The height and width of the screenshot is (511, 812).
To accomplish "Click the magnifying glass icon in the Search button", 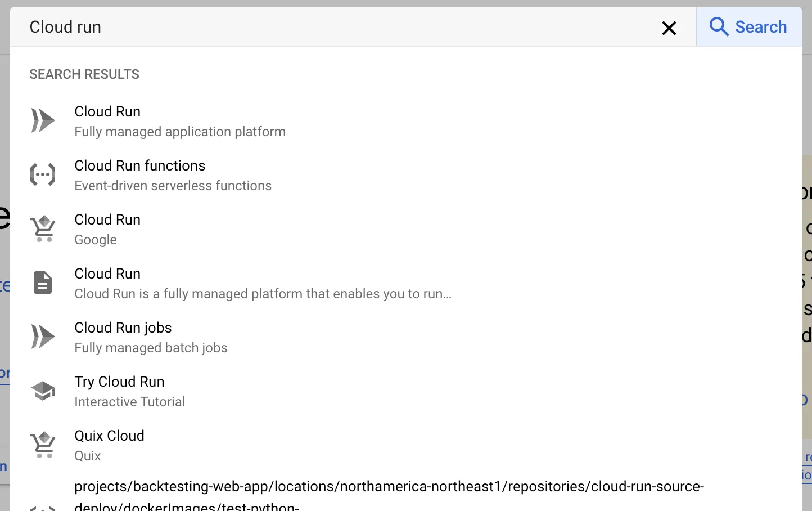I will click(x=718, y=26).
